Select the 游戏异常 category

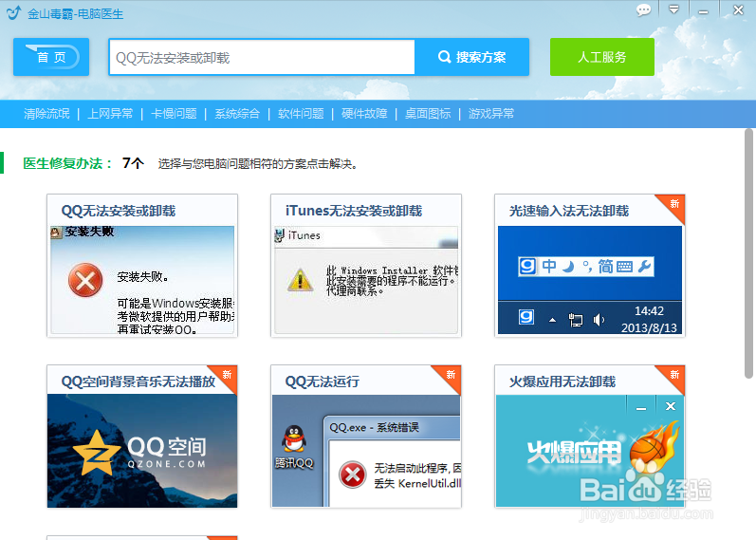pos(491,113)
